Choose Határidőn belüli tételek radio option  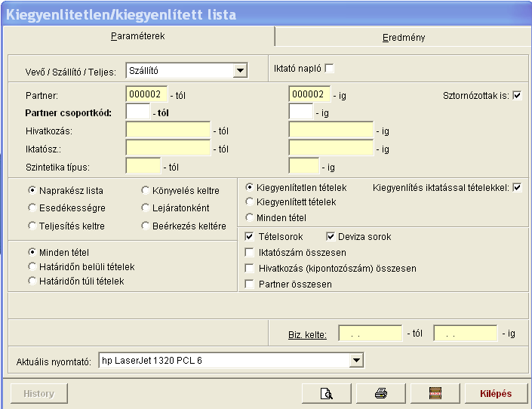click(32, 267)
